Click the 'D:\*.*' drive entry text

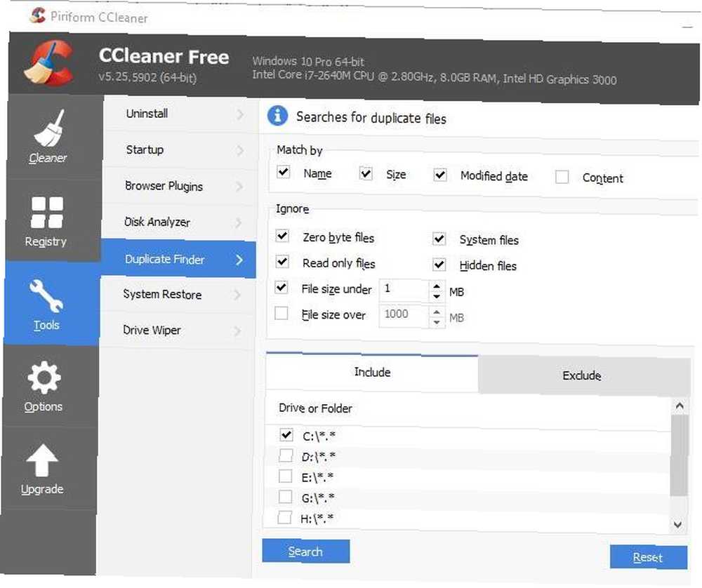(x=318, y=457)
